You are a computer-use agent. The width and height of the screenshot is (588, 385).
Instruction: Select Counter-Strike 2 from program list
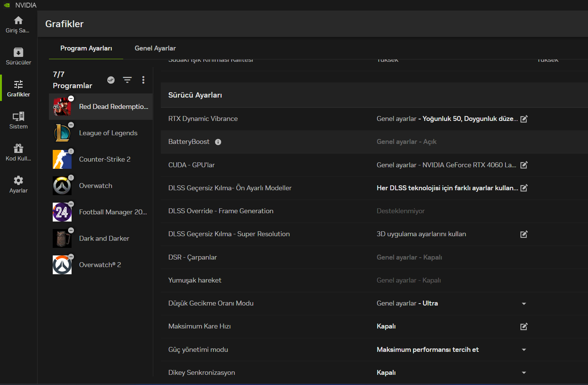coord(105,159)
